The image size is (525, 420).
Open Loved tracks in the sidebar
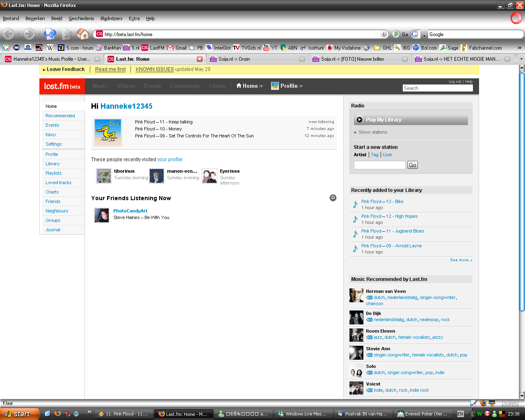pos(58,183)
